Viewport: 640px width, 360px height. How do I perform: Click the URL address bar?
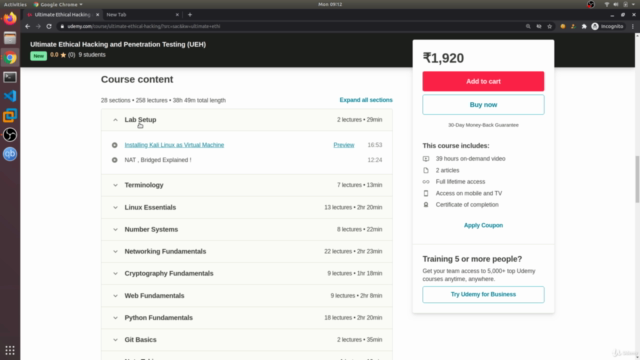coord(290,26)
